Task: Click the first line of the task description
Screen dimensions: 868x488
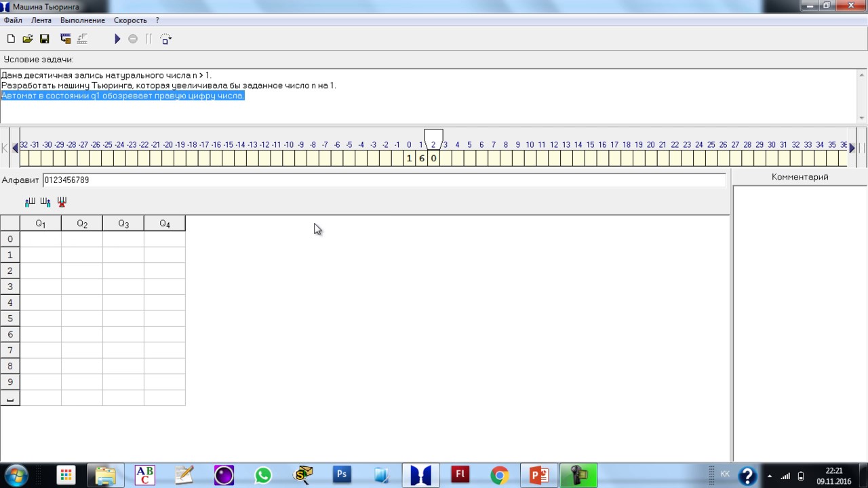Action: tap(106, 75)
